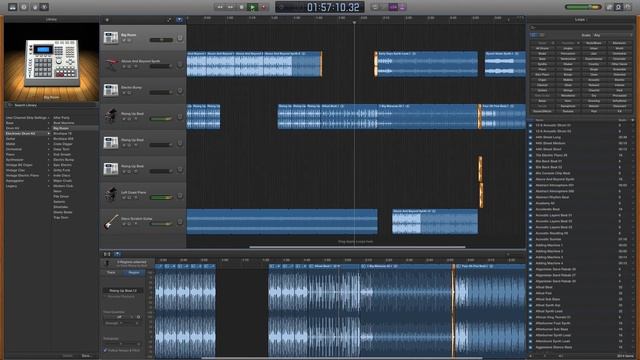Select the Big Room track icon
The width and height of the screenshot is (640, 360).
(x=111, y=38)
